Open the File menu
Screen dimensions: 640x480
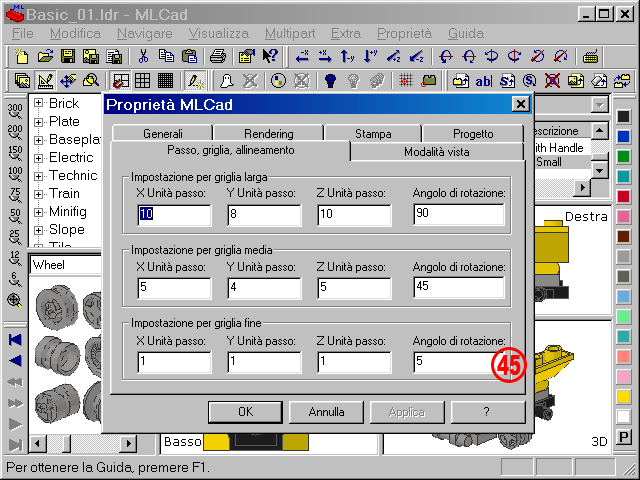click(22, 33)
